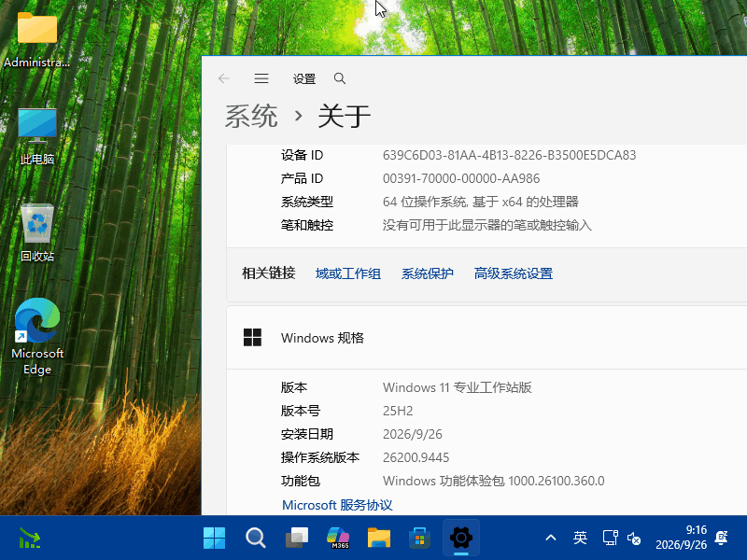Open the clock showing 9:16
This screenshot has height=560, width=747.
point(682,538)
